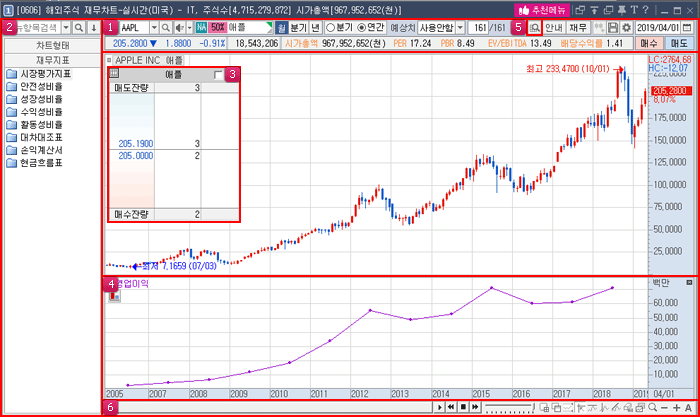Image resolution: width=700 pixels, height=417 pixels.
Task: Click the play button in the bottom bar
Action: [439, 407]
